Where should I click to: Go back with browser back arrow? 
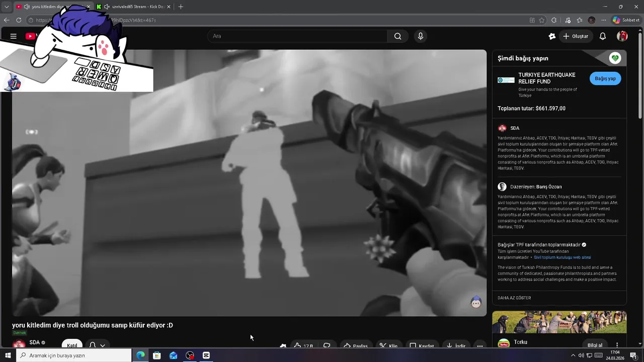click(7, 20)
